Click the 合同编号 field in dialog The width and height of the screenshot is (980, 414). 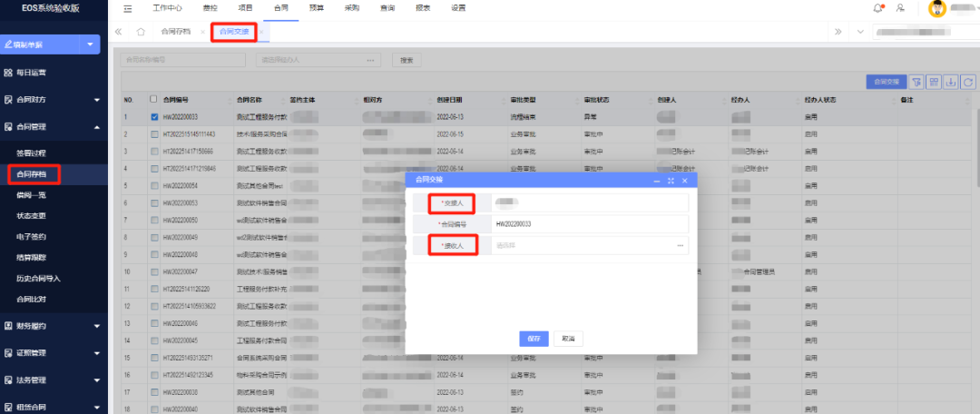click(590, 224)
